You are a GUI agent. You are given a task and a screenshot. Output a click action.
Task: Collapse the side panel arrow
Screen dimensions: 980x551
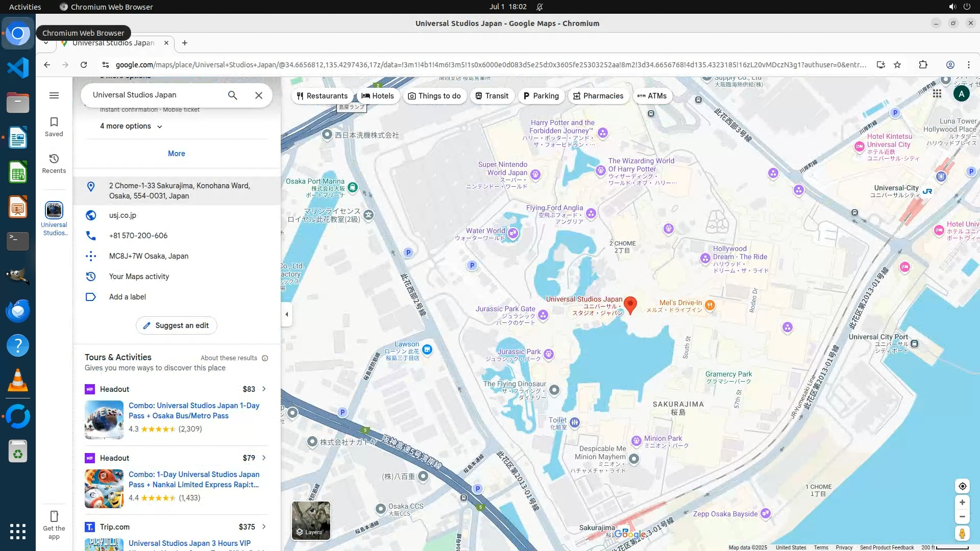pos(287,314)
